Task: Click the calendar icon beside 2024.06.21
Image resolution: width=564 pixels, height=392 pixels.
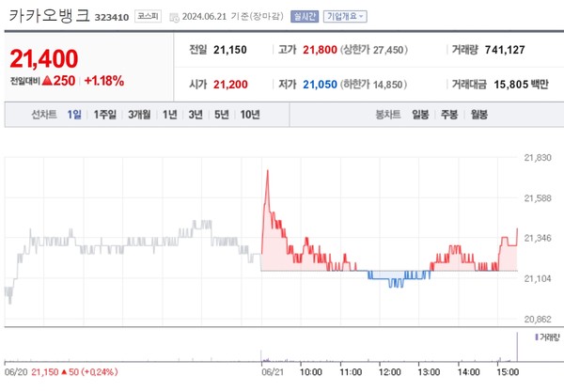Action: click(x=174, y=17)
